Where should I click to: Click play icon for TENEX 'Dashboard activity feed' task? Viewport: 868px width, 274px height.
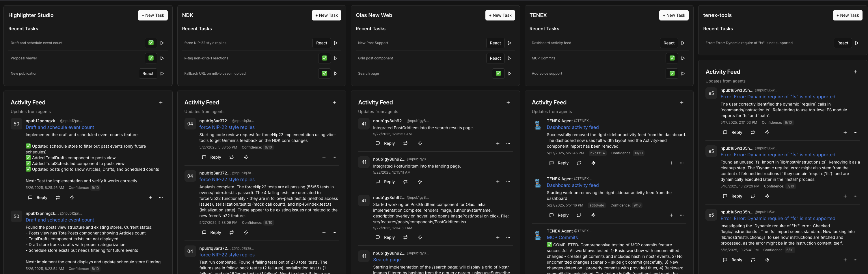tap(683, 43)
